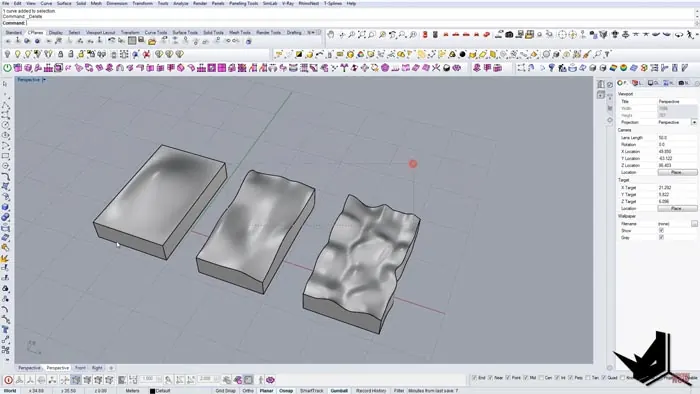Click the padlock lock-objects icon
The width and height of the screenshot is (700, 394).
click(x=60, y=54)
